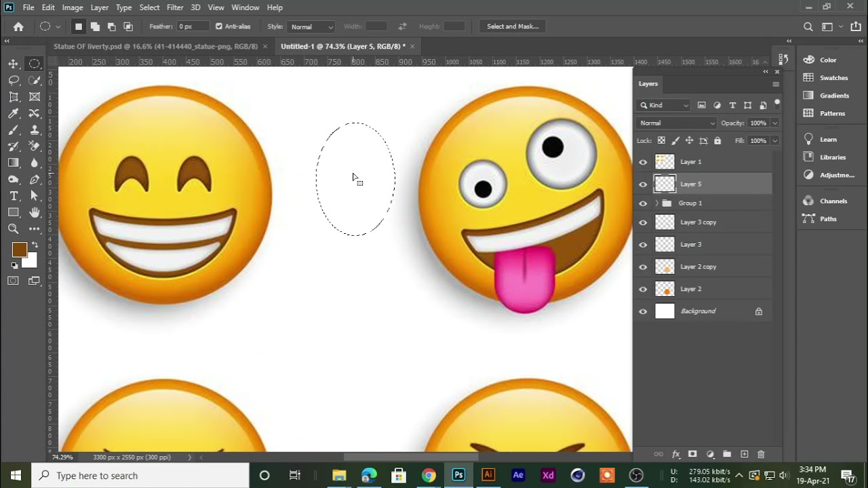Hide Layer 2 visibility eye
The image size is (868, 488).
643,289
